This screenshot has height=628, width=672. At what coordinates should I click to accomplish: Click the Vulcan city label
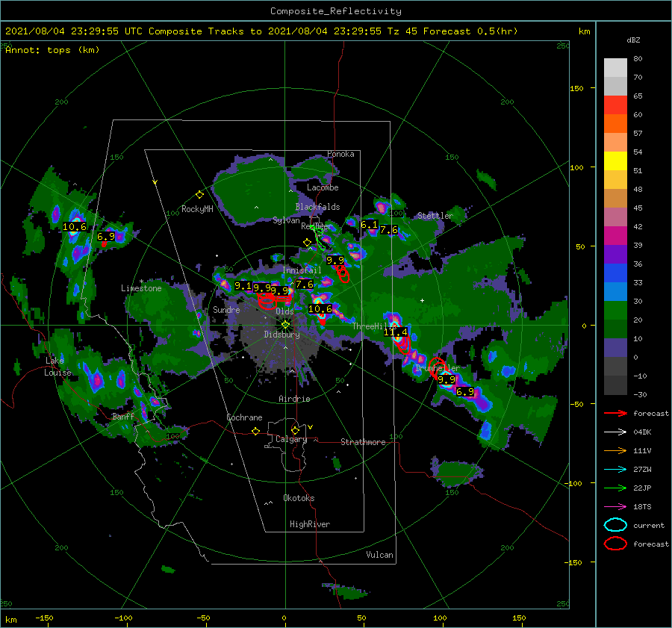[x=379, y=555]
